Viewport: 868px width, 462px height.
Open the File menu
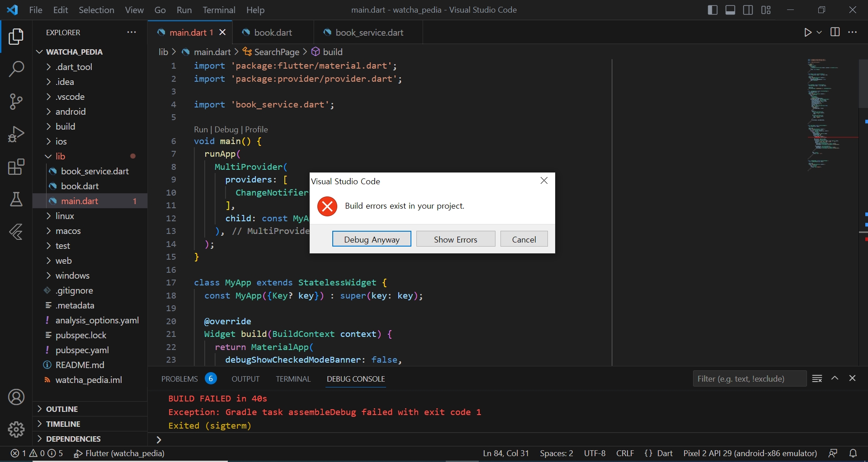36,10
